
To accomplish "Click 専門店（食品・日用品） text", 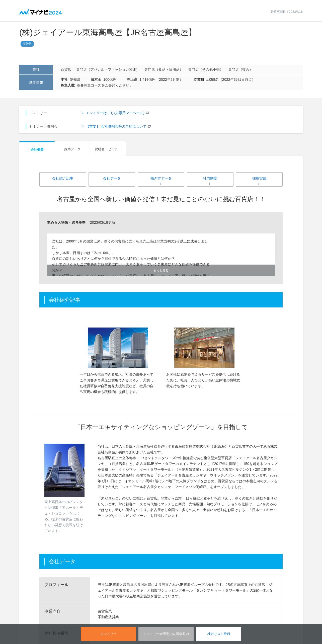I will [164, 70].
